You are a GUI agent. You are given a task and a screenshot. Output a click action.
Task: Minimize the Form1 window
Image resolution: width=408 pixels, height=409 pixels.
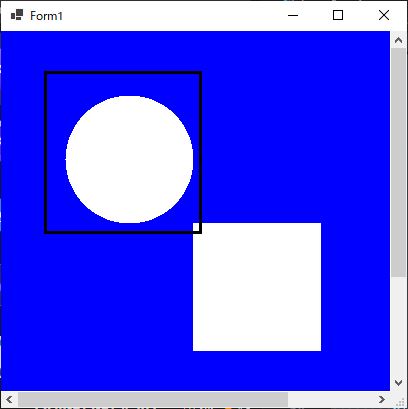(293, 15)
